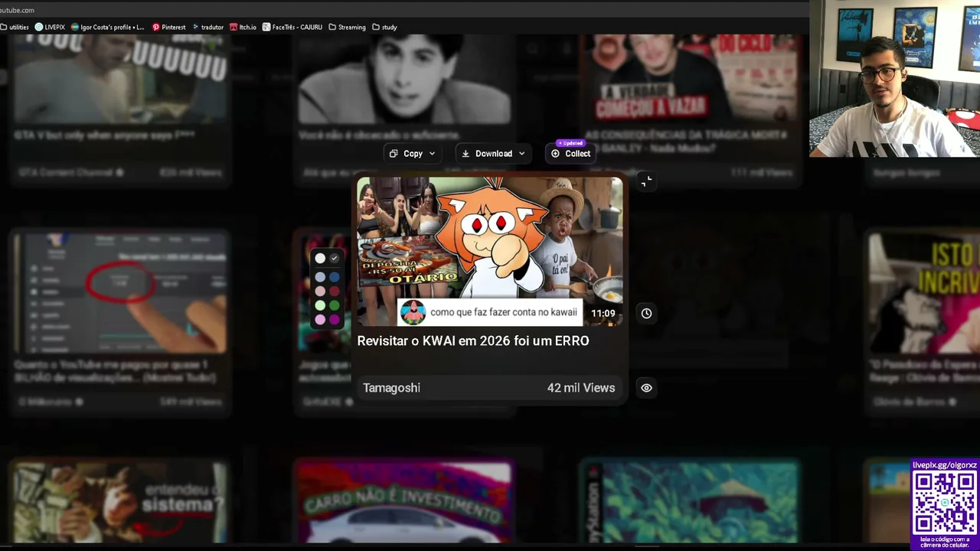Click the collapse arrows icon beside the card

pyautogui.click(x=646, y=181)
